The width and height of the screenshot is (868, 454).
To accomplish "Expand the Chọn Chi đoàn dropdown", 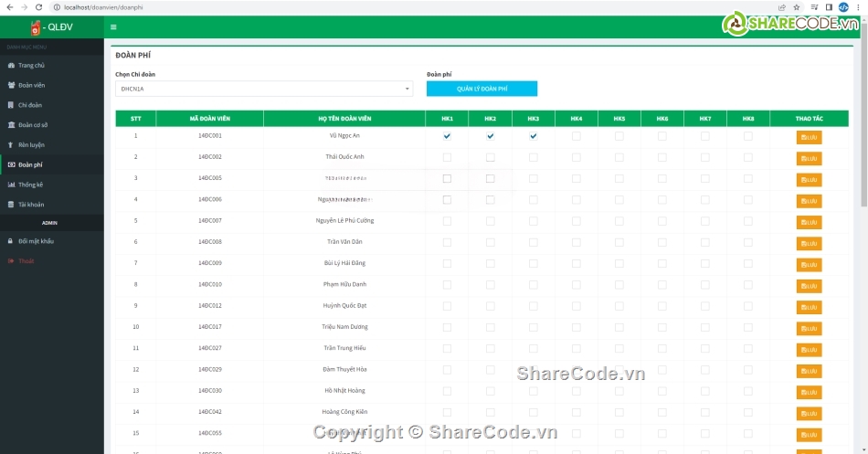I will 264,89.
